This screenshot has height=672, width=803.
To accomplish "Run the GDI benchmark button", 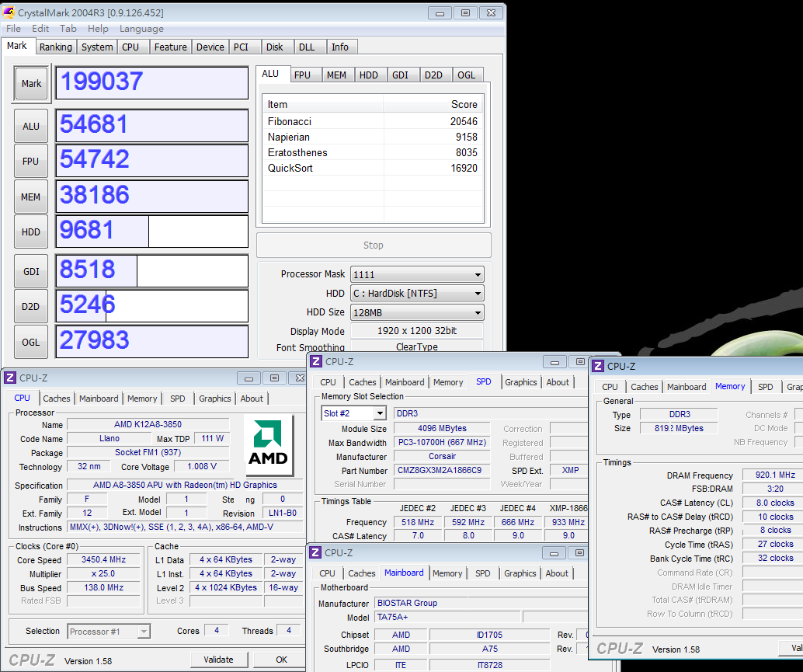I will pyautogui.click(x=31, y=271).
